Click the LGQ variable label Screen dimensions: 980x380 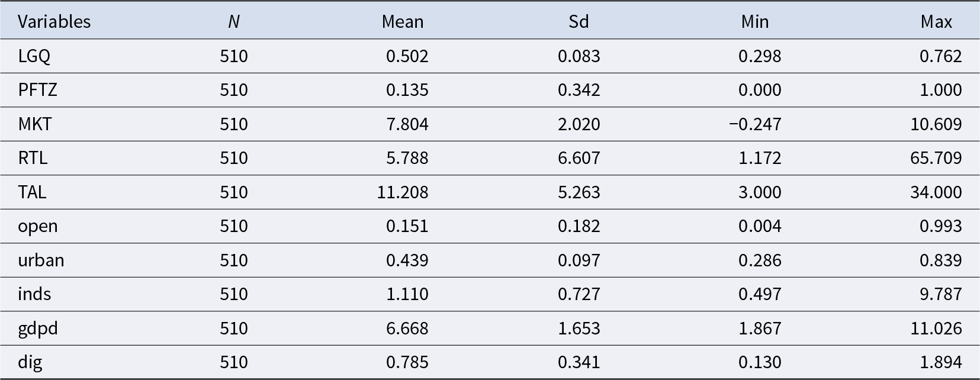(34, 56)
